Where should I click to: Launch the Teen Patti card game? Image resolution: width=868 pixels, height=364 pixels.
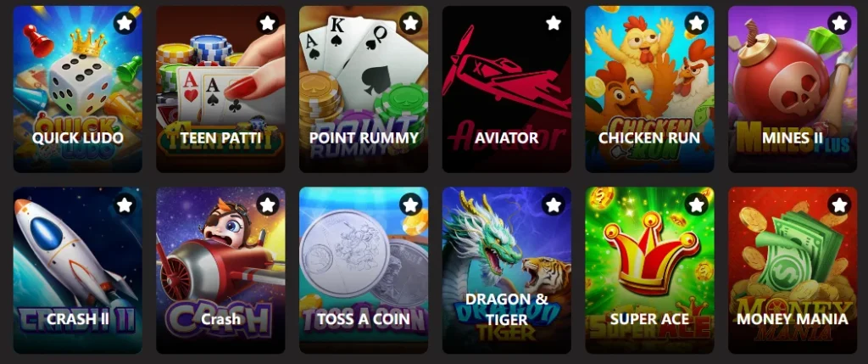point(220,89)
